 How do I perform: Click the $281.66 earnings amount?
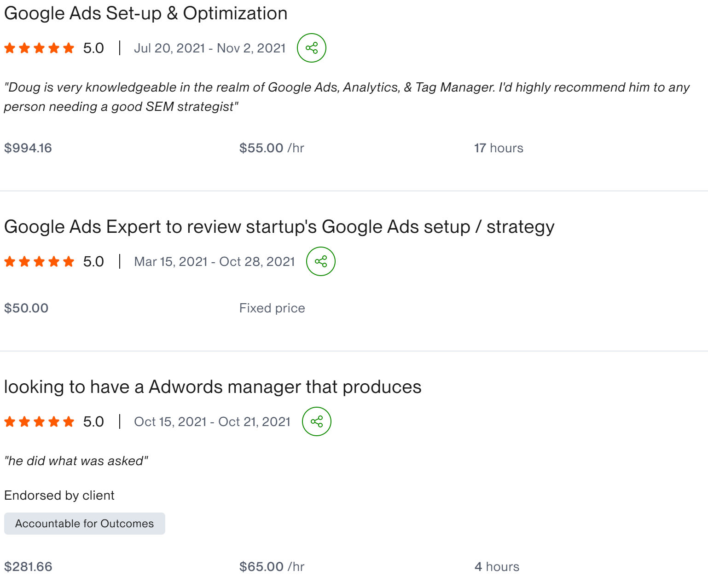[28, 567]
